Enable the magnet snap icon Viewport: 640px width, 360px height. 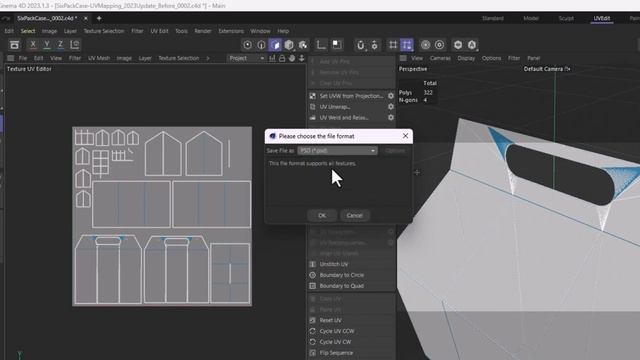[x=360, y=45]
